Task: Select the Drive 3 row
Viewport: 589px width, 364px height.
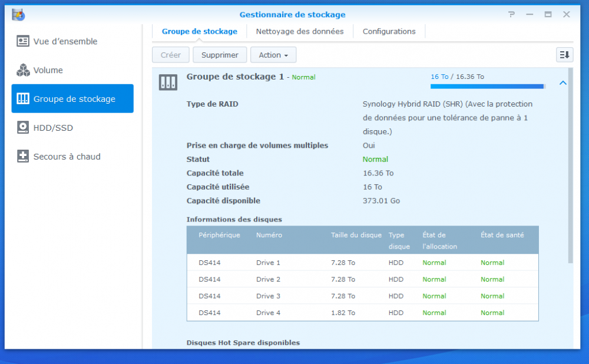Action: point(362,296)
